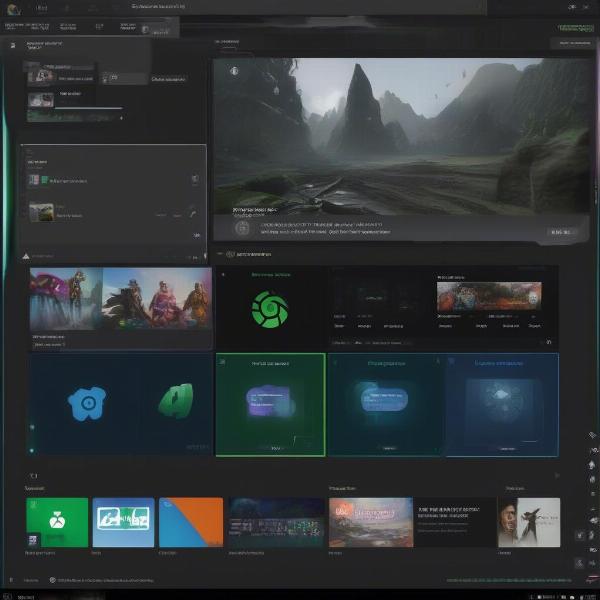Click the round icon on colored-squares list row
Viewport: 600px width, 600px height.
(195, 179)
